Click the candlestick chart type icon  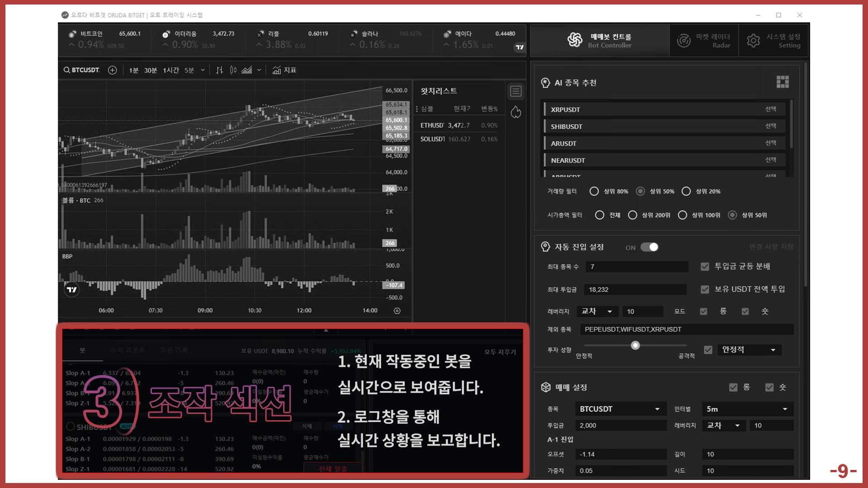[x=233, y=70]
